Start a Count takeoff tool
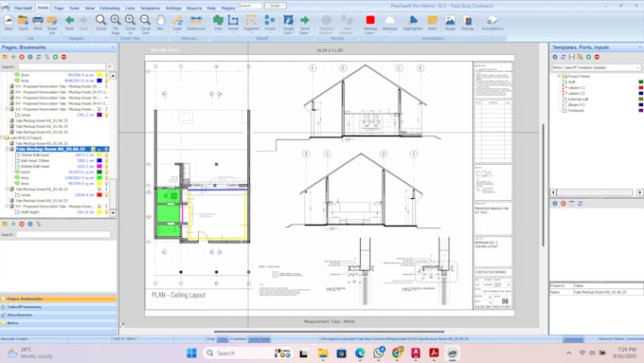 pos(269,20)
